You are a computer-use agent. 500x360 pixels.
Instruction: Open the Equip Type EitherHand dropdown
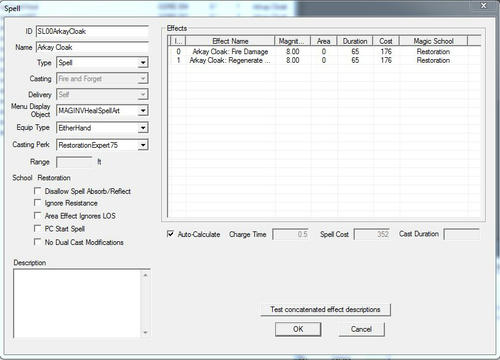[x=102, y=128]
